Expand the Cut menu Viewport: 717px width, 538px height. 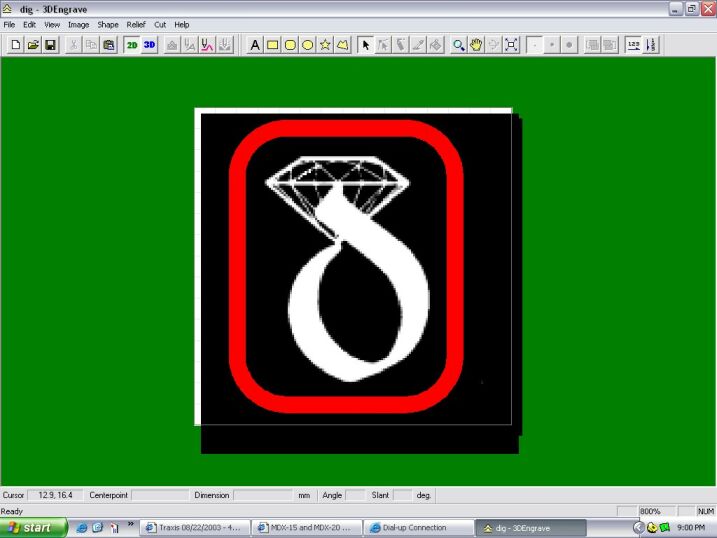point(160,24)
